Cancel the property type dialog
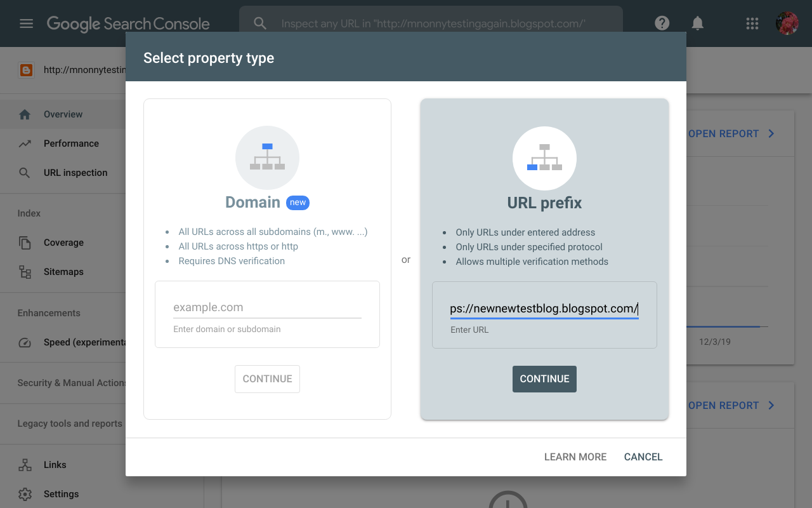812x508 pixels. (643, 457)
